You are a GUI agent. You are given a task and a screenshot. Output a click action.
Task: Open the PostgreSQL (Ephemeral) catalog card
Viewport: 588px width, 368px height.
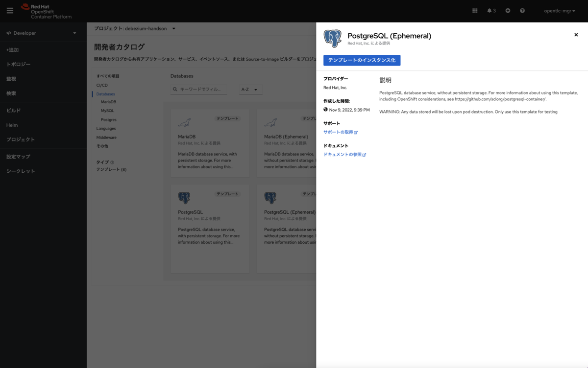click(287, 229)
